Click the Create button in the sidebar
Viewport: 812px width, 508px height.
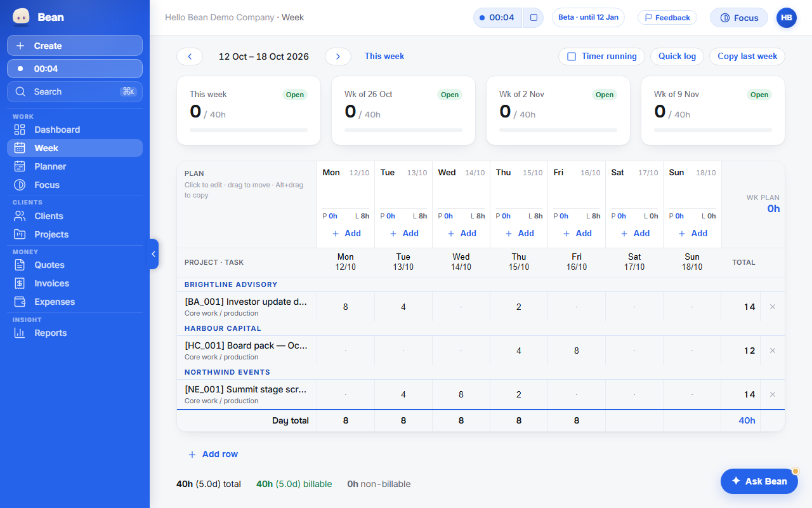[x=75, y=46]
